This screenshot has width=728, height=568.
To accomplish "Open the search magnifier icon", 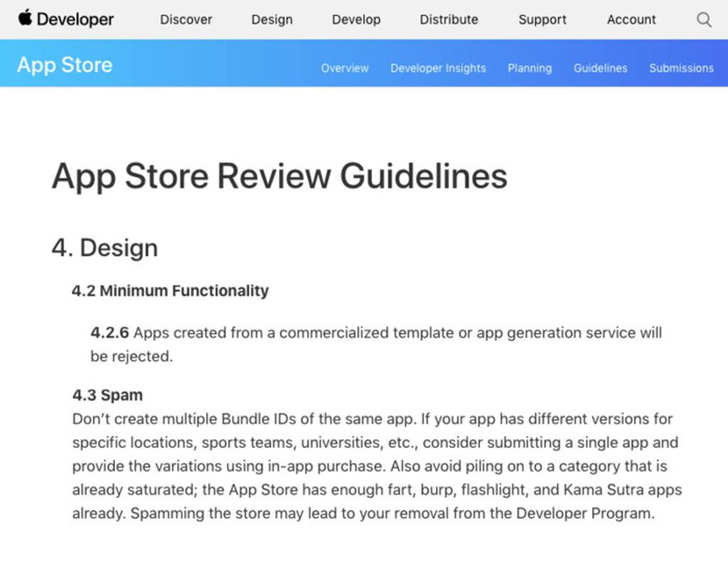I will tap(704, 19).
